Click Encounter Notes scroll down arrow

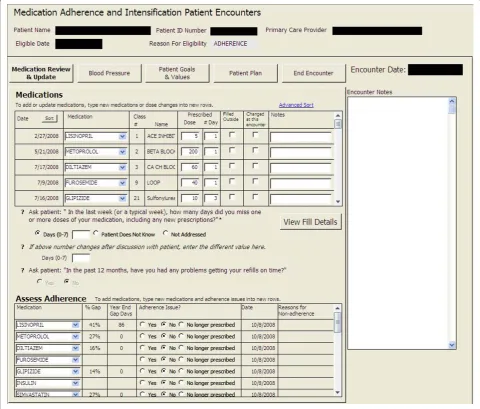452,345
